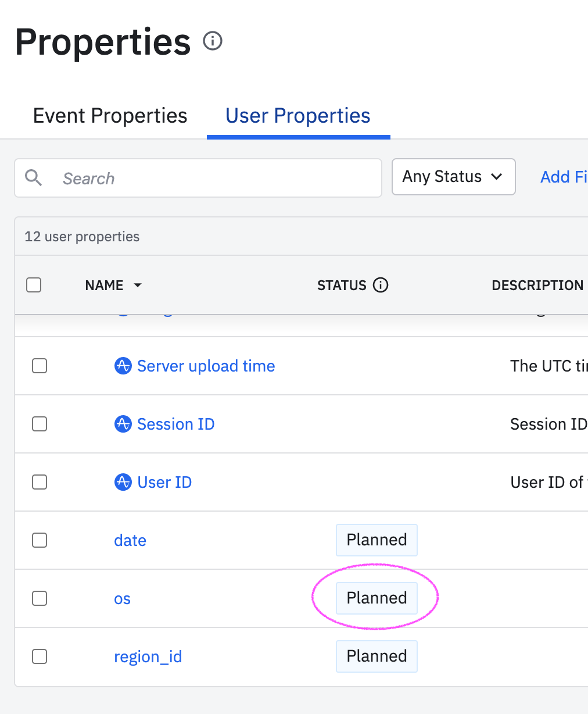Viewport: 588px width, 714px height.
Task: Click the Amplitude icon beside Session ID
Action: tap(123, 424)
